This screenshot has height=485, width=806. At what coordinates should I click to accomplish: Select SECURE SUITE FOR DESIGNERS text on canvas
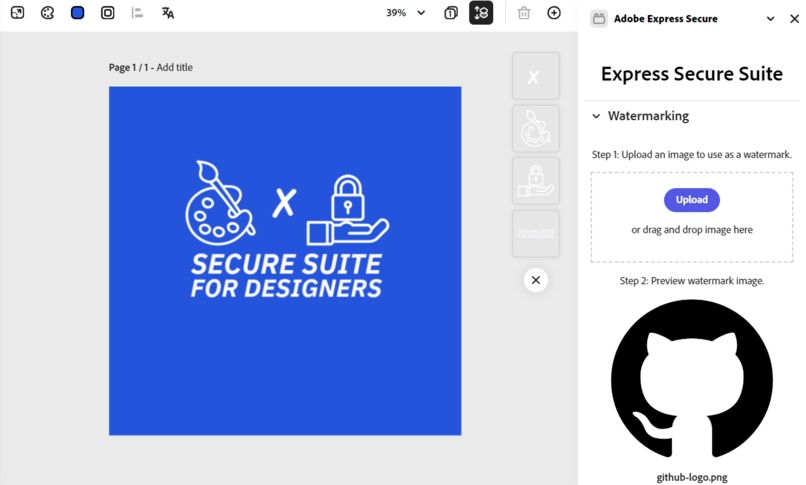coord(286,276)
